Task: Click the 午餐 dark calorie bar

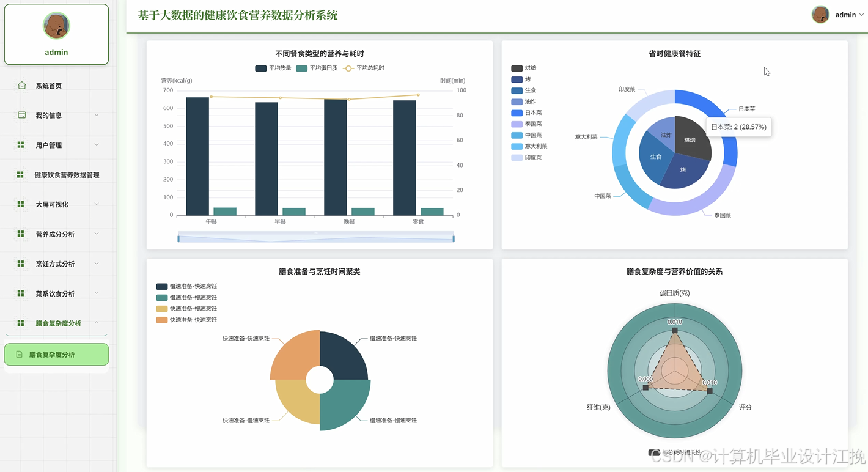Action: pos(197,157)
